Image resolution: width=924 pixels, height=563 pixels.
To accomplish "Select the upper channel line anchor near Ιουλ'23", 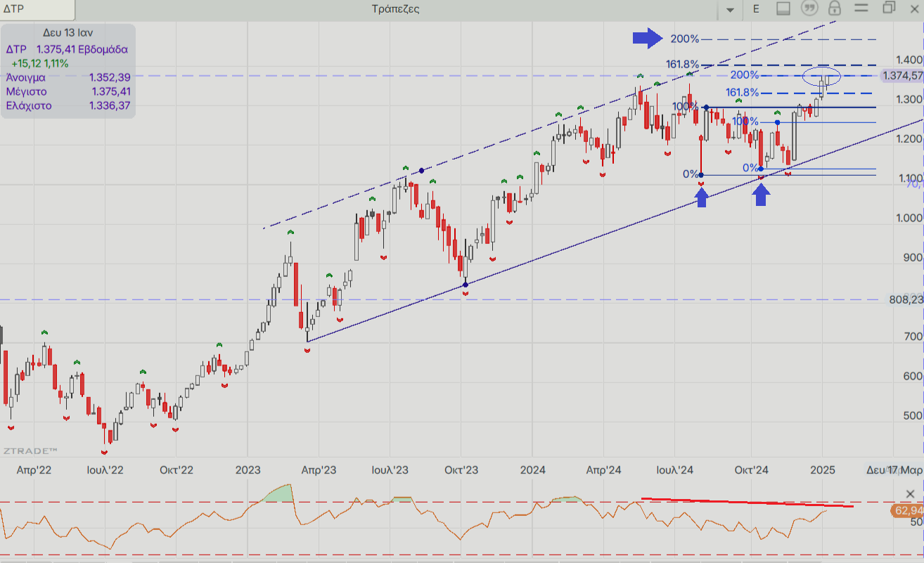I will click(421, 171).
